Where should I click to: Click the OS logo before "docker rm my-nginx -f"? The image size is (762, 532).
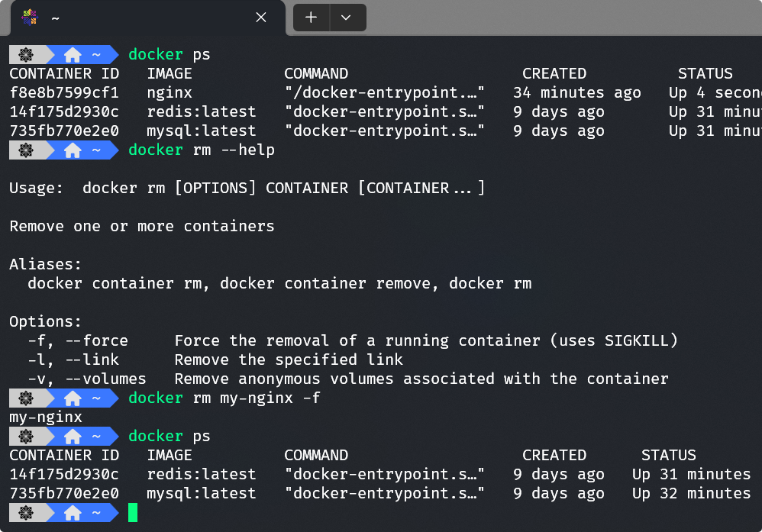[x=26, y=398]
